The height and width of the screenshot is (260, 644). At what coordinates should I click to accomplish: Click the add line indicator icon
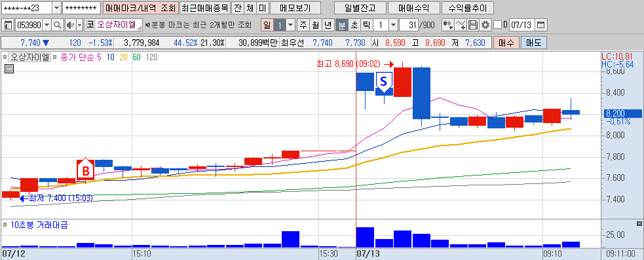coord(461,25)
